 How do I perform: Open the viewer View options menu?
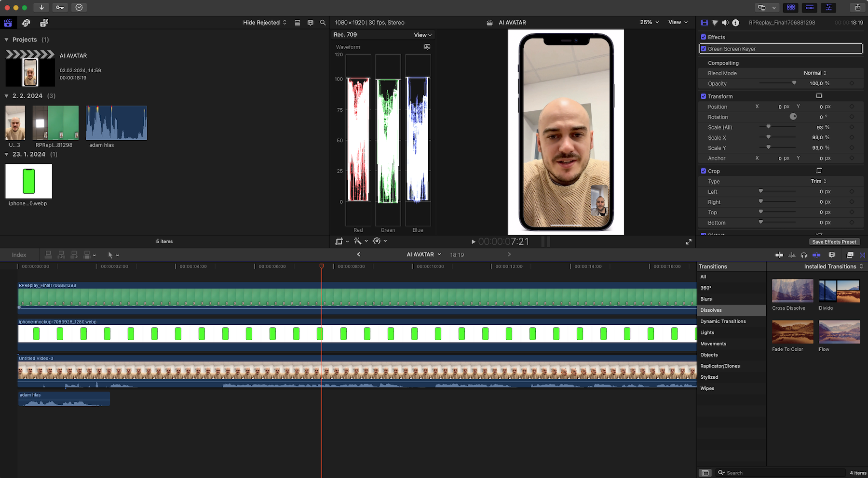point(678,22)
